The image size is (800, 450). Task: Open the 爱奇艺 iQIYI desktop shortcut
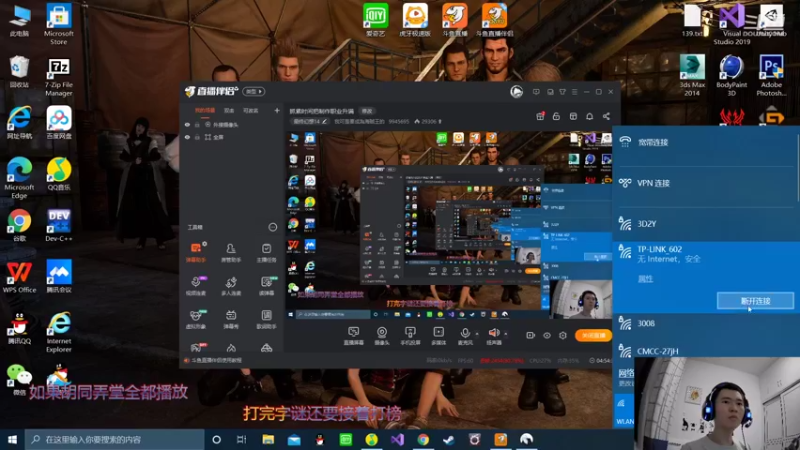[376, 20]
